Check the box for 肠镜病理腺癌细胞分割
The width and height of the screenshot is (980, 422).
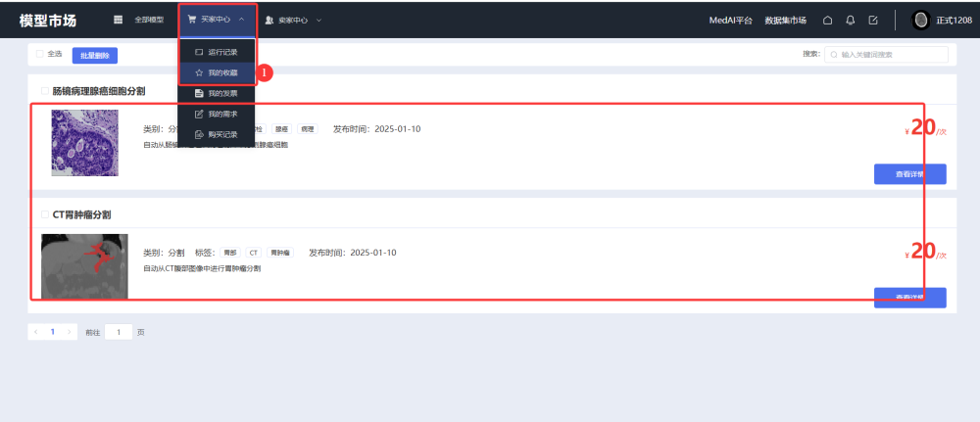click(x=45, y=91)
